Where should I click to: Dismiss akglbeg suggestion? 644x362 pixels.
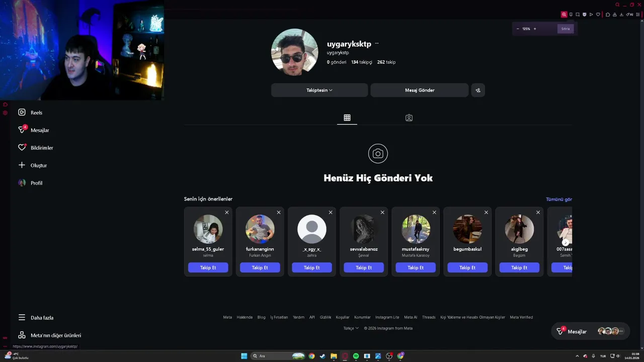pyautogui.click(x=538, y=212)
